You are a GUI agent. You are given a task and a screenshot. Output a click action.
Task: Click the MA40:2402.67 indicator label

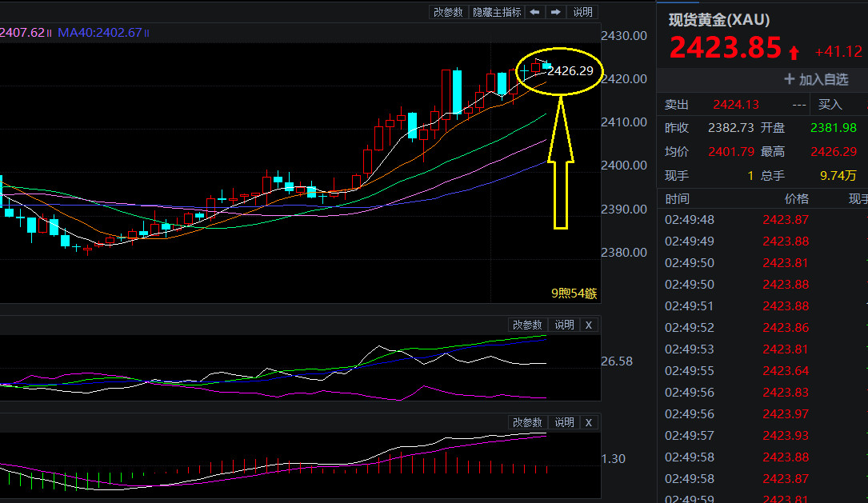[x=100, y=33]
